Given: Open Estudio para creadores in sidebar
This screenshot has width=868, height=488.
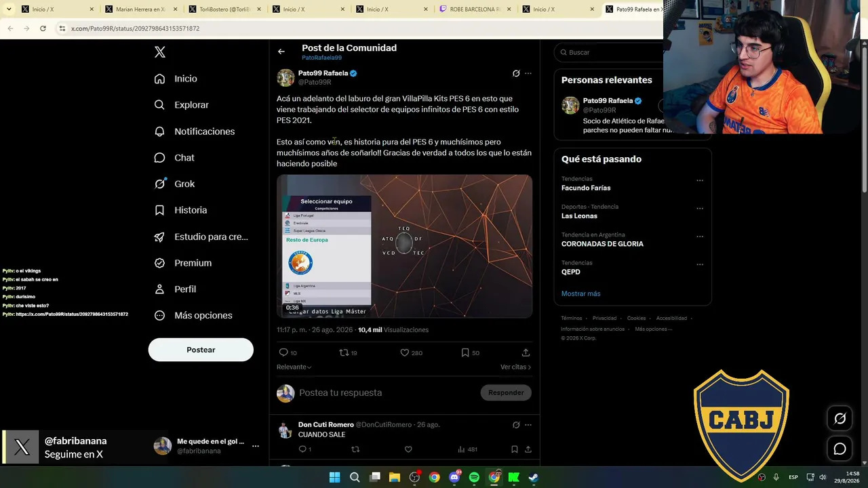Looking at the screenshot, I should tap(201, 237).
